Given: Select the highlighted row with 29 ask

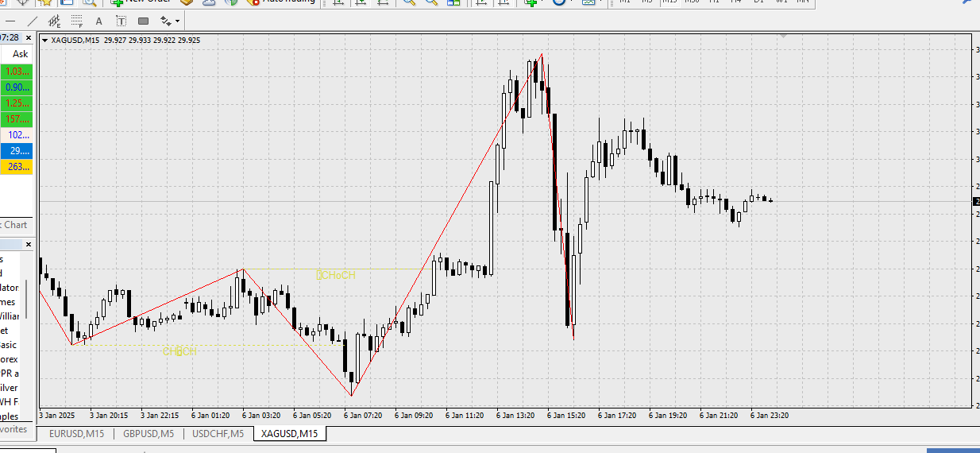Looking at the screenshot, I should tap(17, 151).
